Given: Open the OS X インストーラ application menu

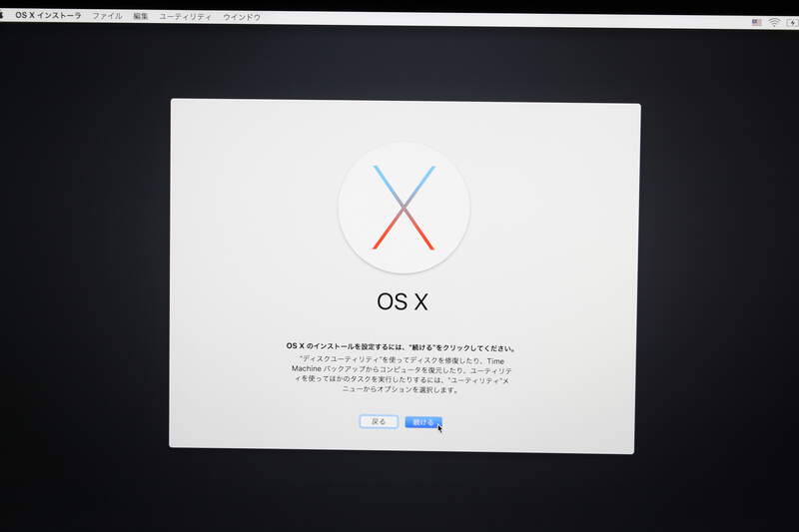Looking at the screenshot, I should pos(48,16).
